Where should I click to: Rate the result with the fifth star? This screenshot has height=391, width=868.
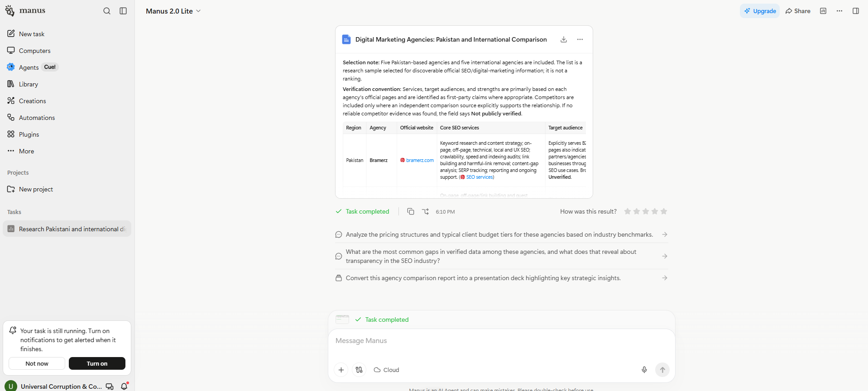click(664, 211)
